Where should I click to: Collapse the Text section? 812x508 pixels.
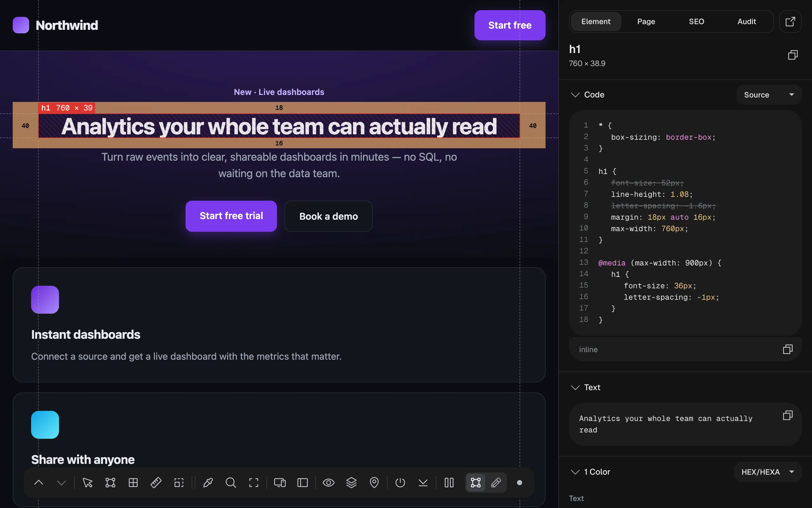pos(575,387)
